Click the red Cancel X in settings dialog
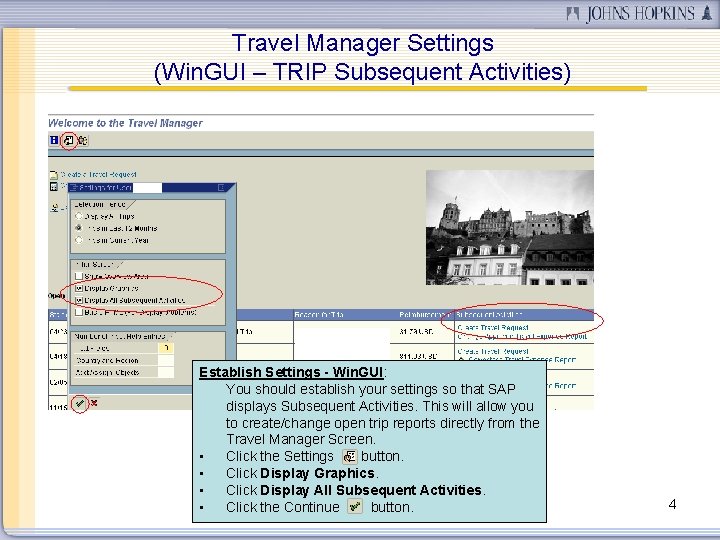Viewport: 720px width, 540px height. pos(94,403)
